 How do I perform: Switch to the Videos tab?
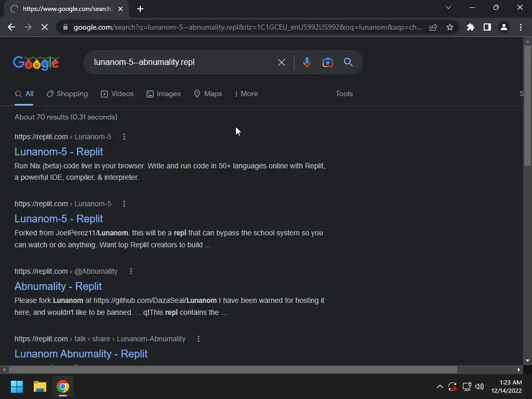117,94
